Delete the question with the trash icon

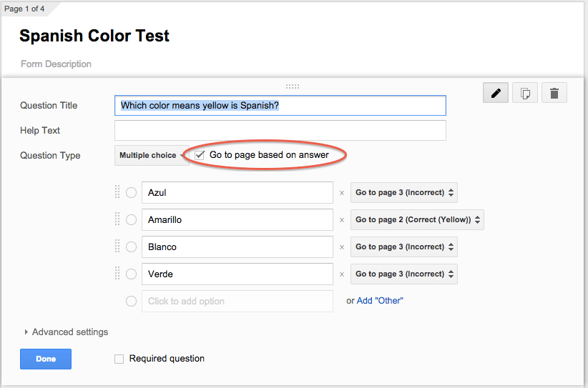tap(554, 93)
